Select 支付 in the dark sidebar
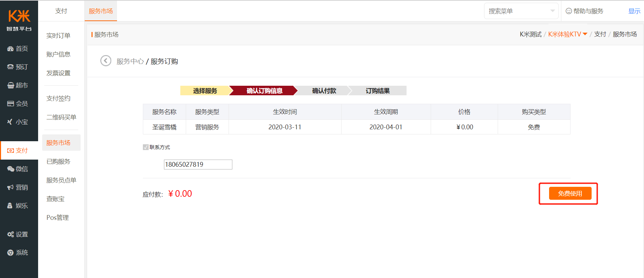644x278 pixels. tap(19, 150)
